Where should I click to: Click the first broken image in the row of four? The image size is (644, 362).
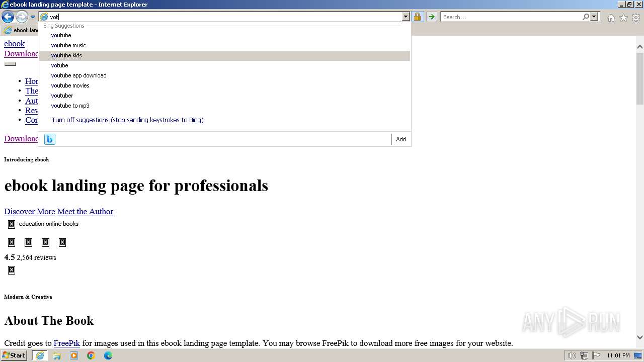point(12,242)
